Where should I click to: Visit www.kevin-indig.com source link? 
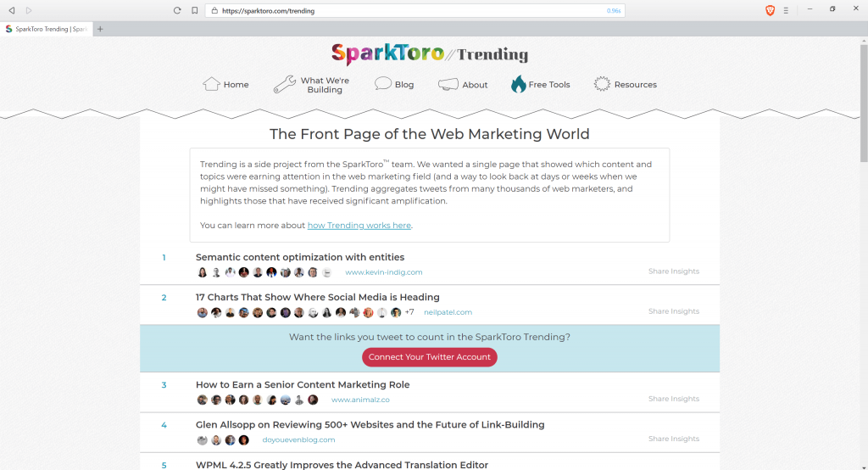[x=384, y=272]
